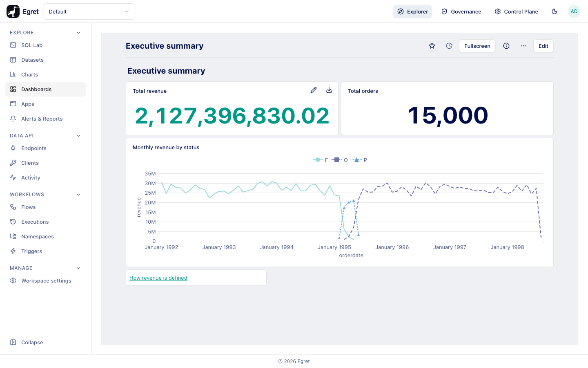The width and height of the screenshot is (588, 368).
Task: Open Triggers under Workflows
Action: pos(45,251)
